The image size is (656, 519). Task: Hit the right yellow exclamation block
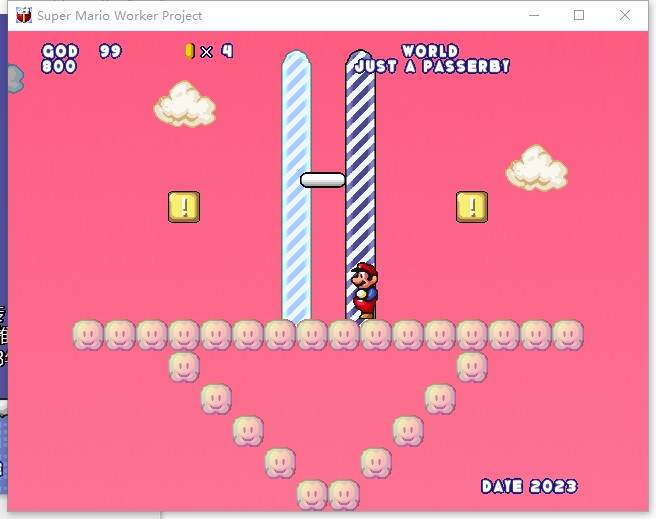point(472,207)
